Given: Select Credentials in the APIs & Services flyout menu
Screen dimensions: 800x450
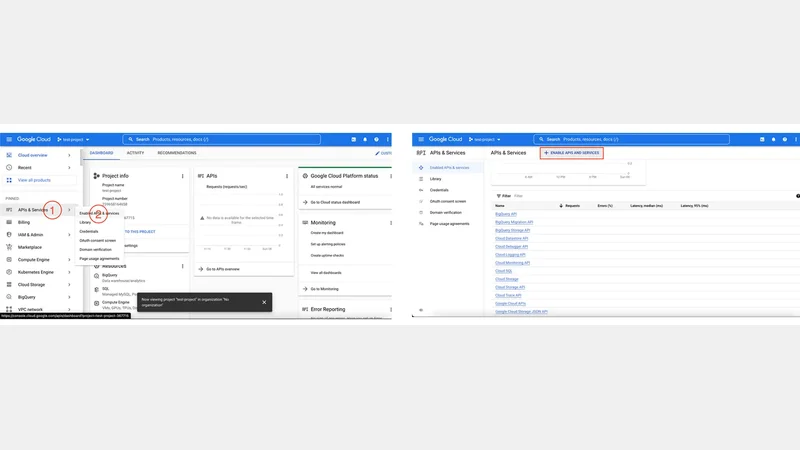Looking at the screenshot, I should click(89, 232).
